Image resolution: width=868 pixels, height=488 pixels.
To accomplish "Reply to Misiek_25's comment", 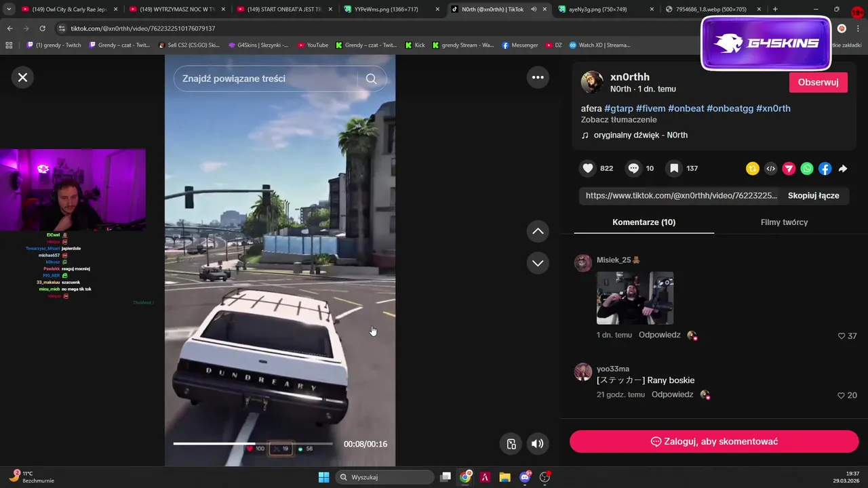I will pyautogui.click(x=659, y=335).
